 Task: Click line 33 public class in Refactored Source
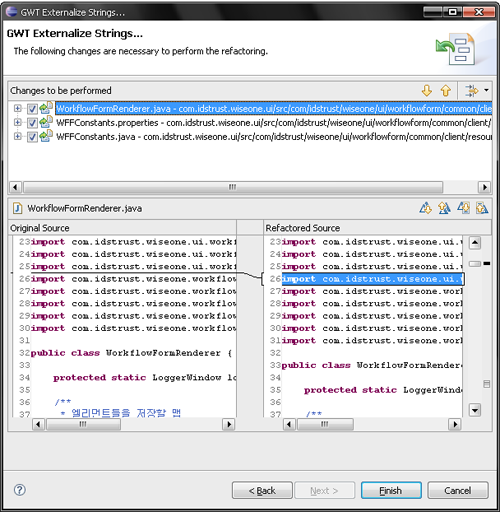coord(372,365)
